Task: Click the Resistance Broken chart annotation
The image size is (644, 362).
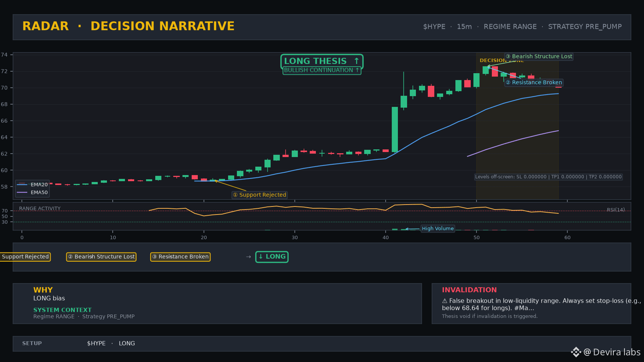Action: pyautogui.click(x=534, y=82)
